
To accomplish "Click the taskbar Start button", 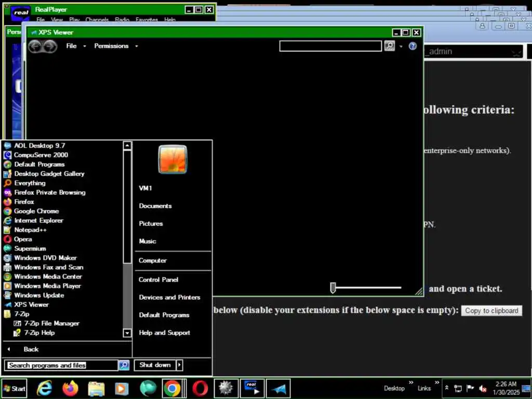I will coord(14,389).
